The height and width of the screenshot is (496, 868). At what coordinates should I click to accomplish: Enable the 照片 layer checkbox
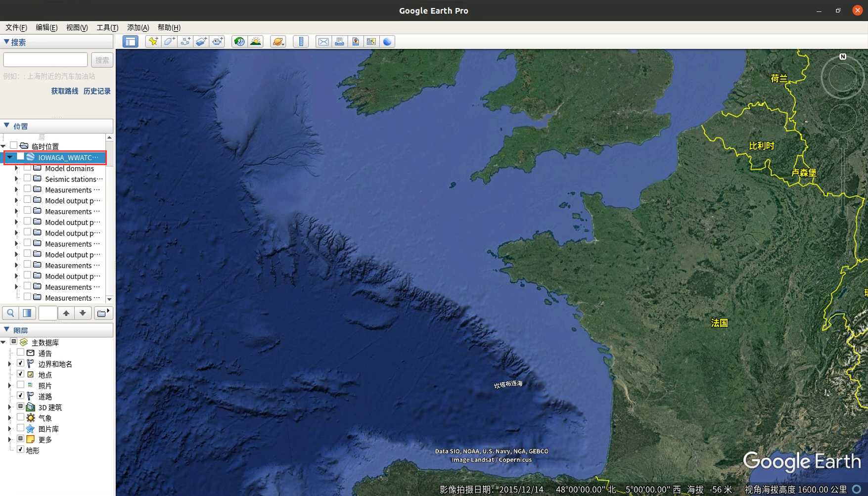click(20, 385)
